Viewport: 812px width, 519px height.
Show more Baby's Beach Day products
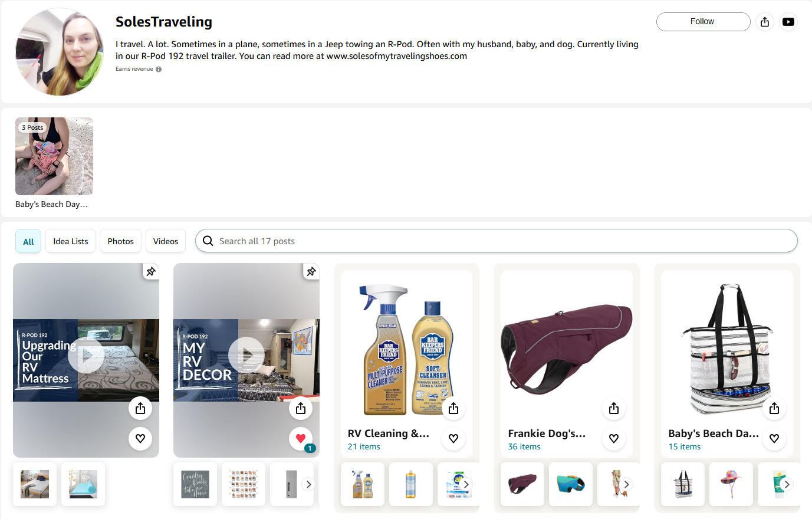(x=787, y=484)
